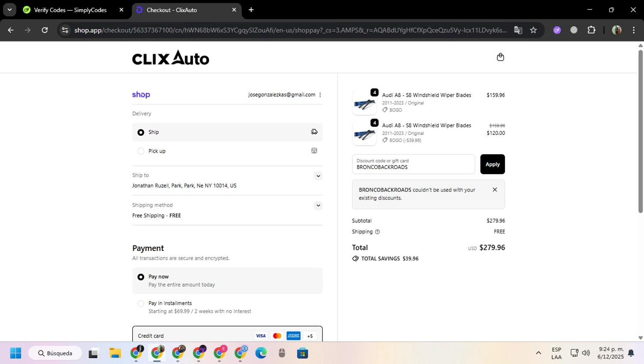Open a new browser tab

251,10
